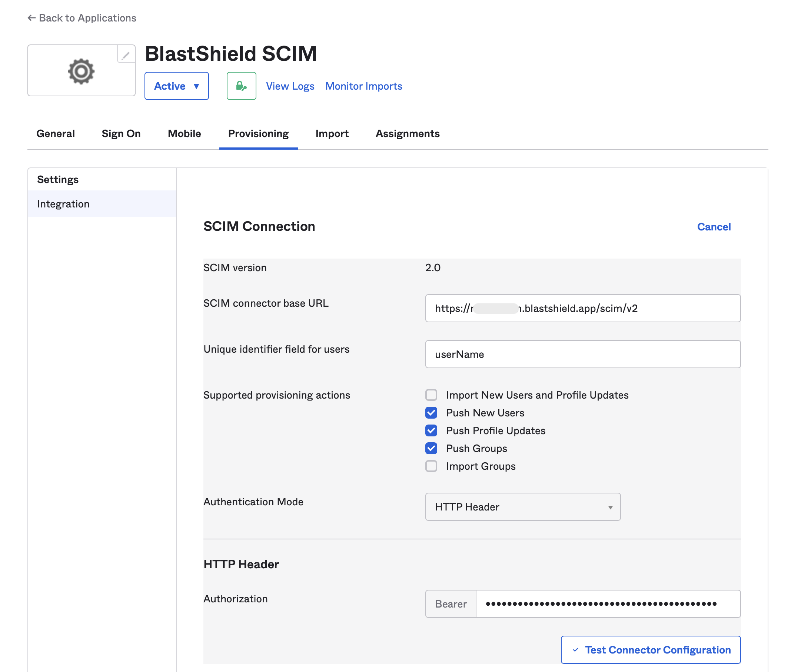Image resolution: width=801 pixels, height=672 pixels.
Task: Expand the HTTP Header selector arrow
Action: click(611, 507)
